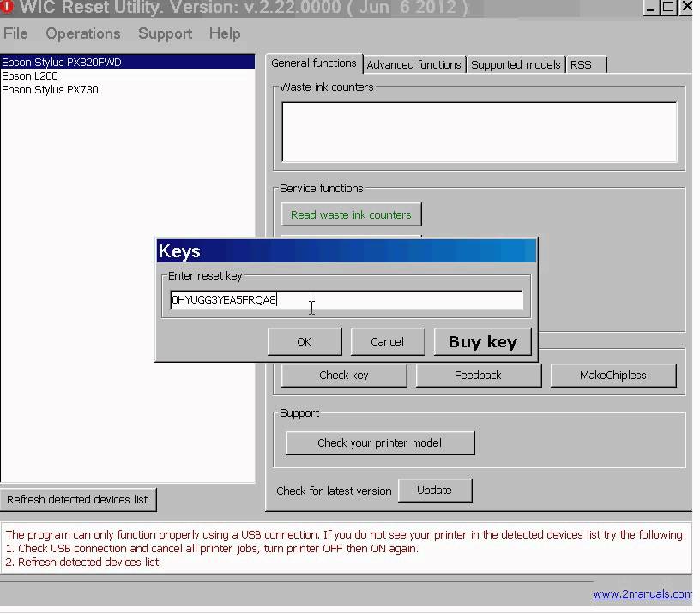
Task: Click the Keys dialog title bar
Action: 346,250
